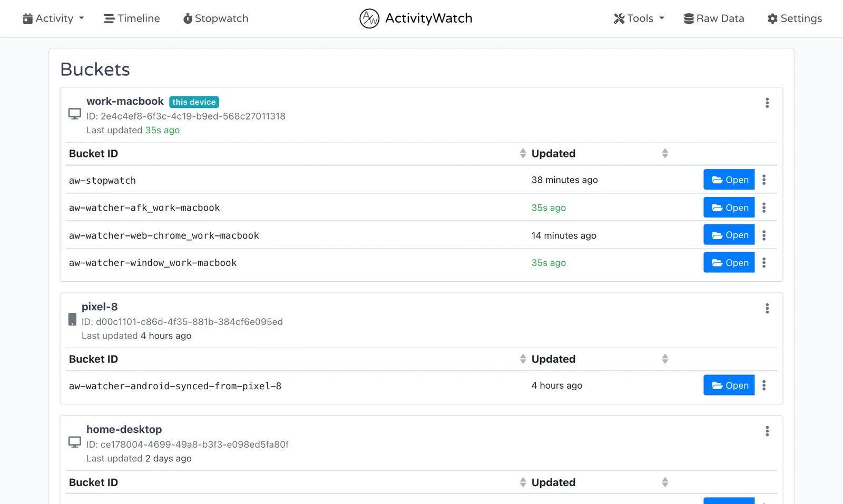Open the Activity dropdown menu

coord(53,18)
